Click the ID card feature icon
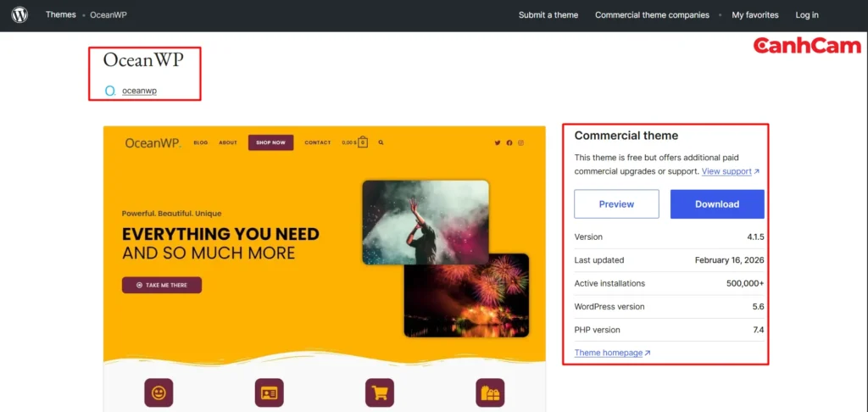Viewport: 868px width, 412px height. point(269,393)
